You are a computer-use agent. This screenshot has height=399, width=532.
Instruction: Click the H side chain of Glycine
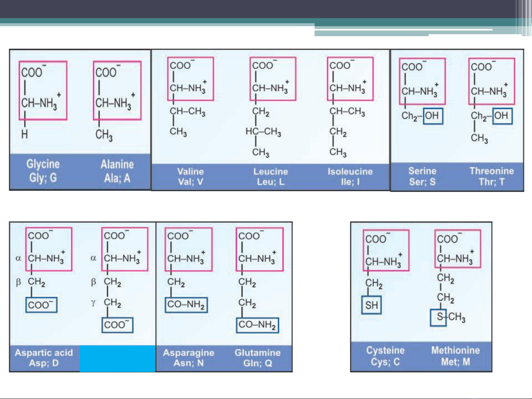[x=24, y=134]
